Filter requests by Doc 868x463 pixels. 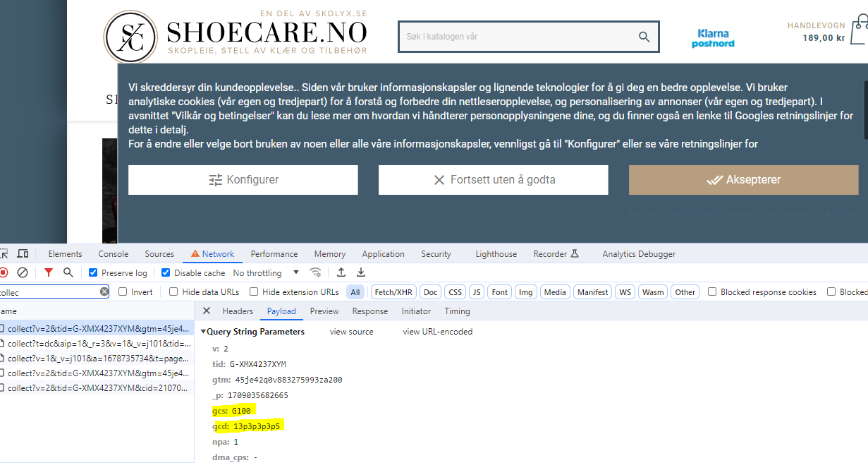click(431, 292)
